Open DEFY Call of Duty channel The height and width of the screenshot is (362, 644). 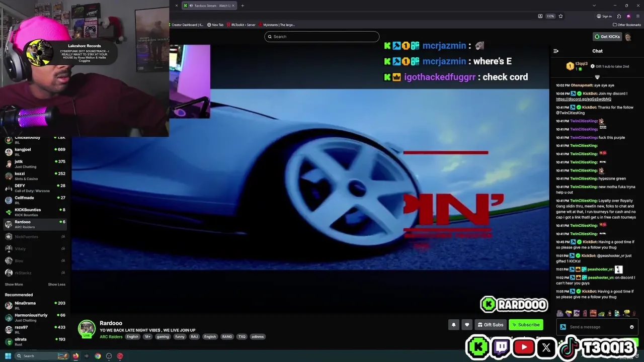click(35, 188)
